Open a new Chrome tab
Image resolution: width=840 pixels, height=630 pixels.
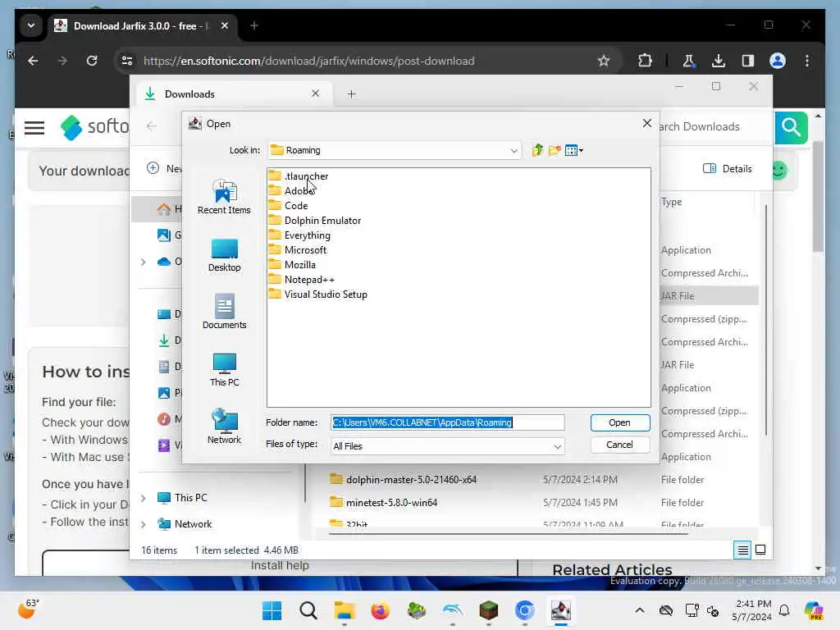254,25
